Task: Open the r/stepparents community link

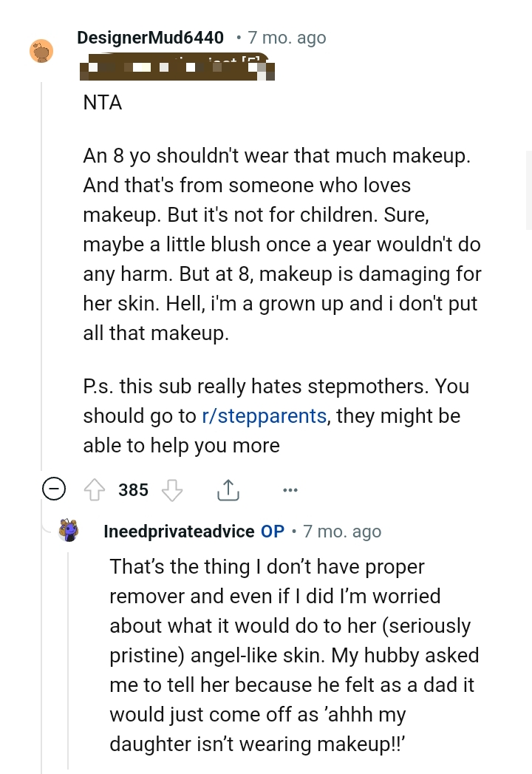Action: [x=264, y=415]
